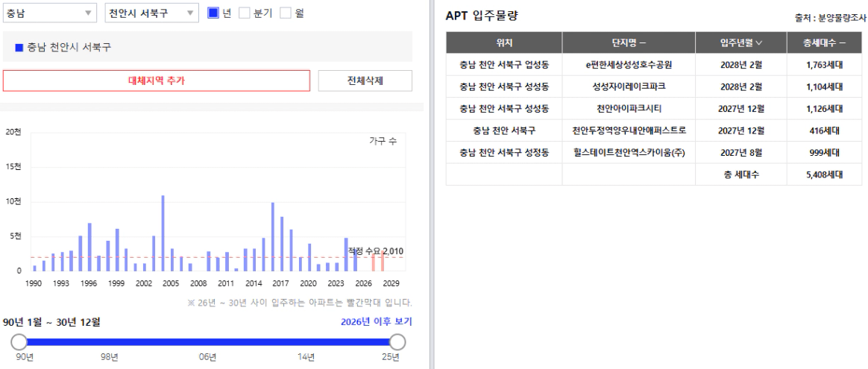Open the 2026년 이후 보기 link
The height and width of the screenshot is (369, 868).
point(377,322)
